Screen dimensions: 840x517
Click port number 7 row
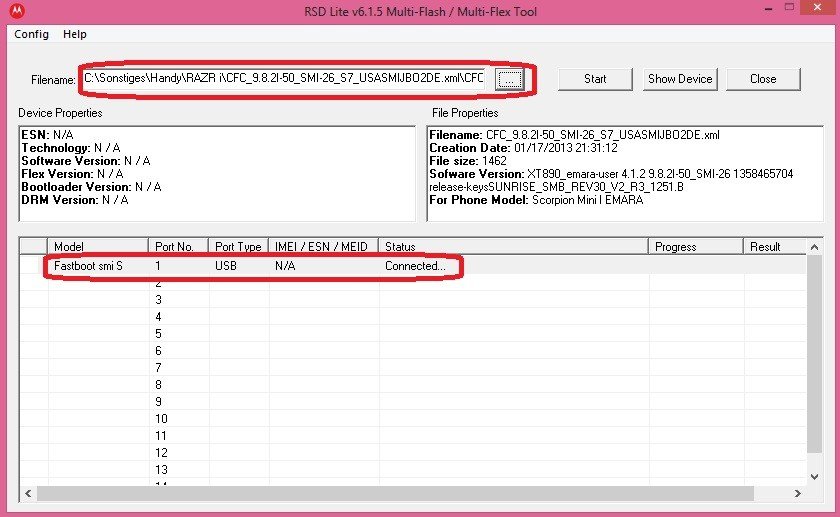click(412, 368)
